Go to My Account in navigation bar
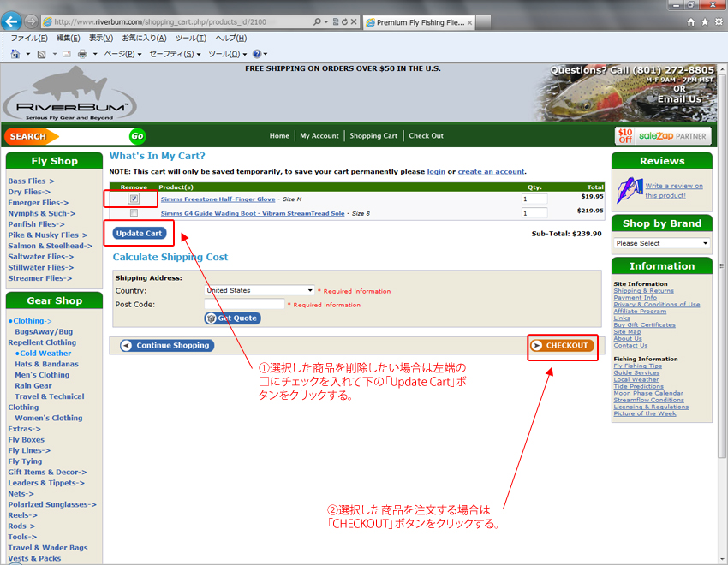 pyautogui.click(x=319, y=136)
